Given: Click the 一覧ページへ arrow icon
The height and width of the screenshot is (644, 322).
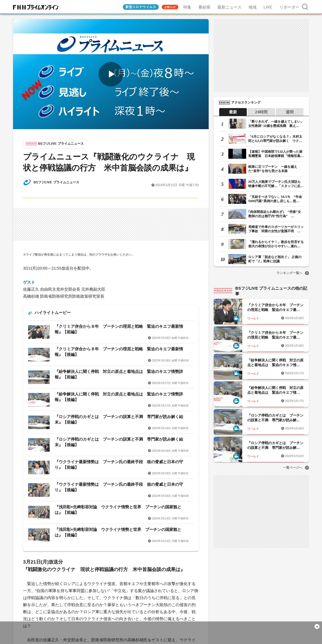Looking at the screenshot, I should tap(307, 468).
